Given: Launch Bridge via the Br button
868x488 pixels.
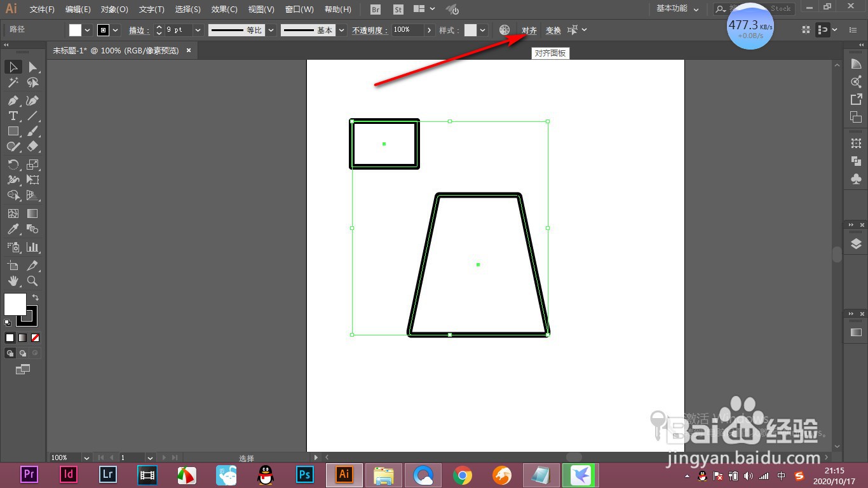Looking at the screenshot, I should (x=376, y=10).
